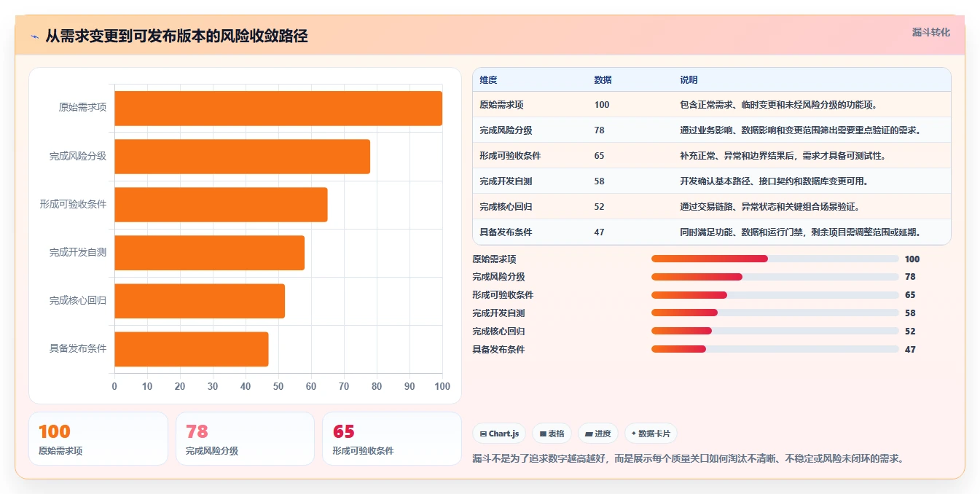Click the 65 形成可验收条件 stat card

tap(392, 439)
